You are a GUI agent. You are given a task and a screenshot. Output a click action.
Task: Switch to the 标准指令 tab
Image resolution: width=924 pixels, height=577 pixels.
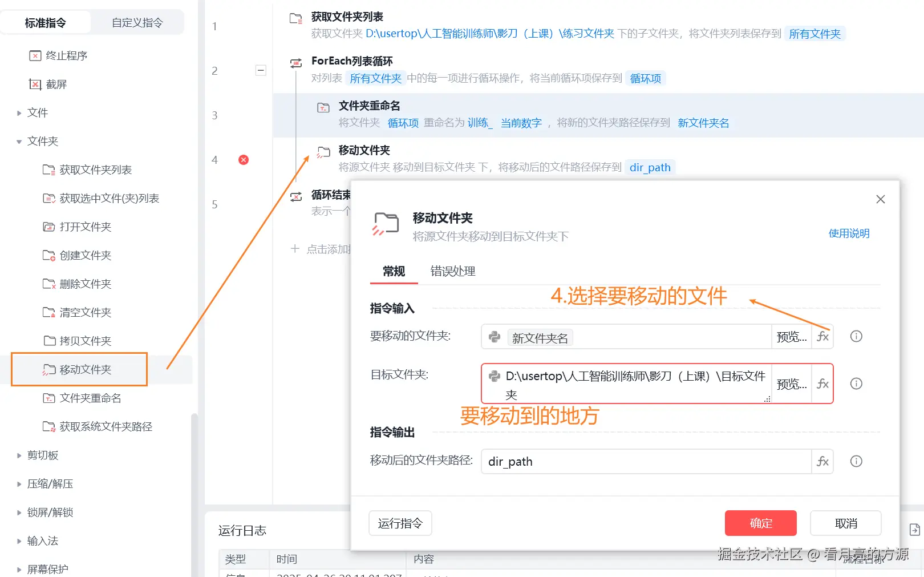click(x=46, y=23)
